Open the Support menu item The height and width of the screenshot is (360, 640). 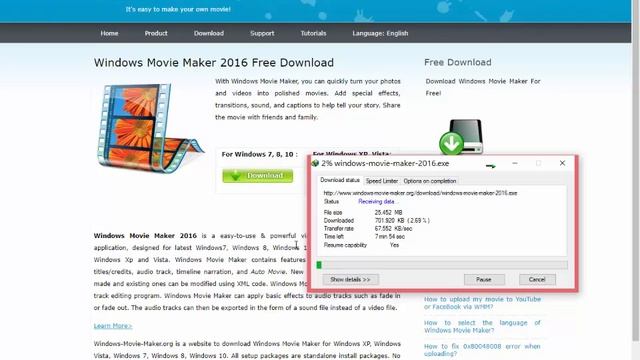[262, 33]
